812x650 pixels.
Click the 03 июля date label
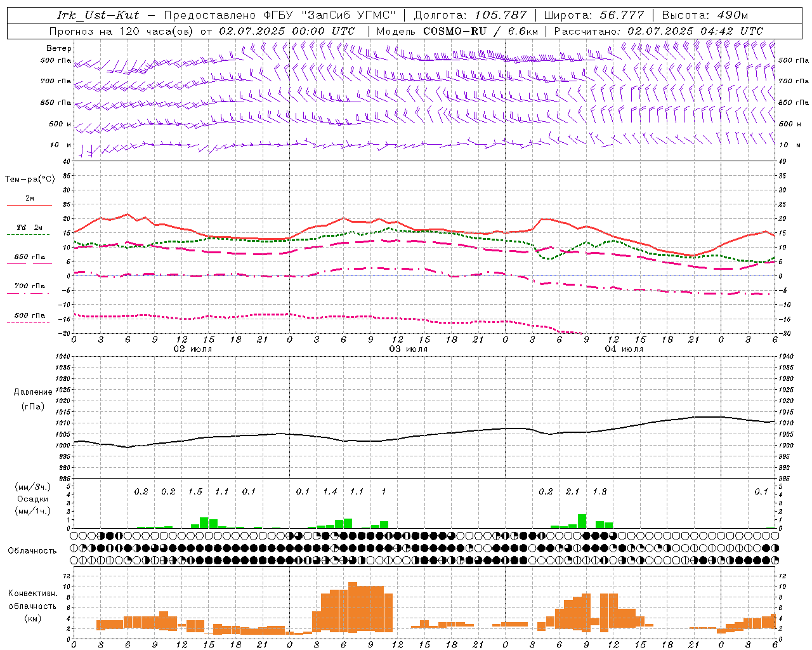[x=409, y=349]
